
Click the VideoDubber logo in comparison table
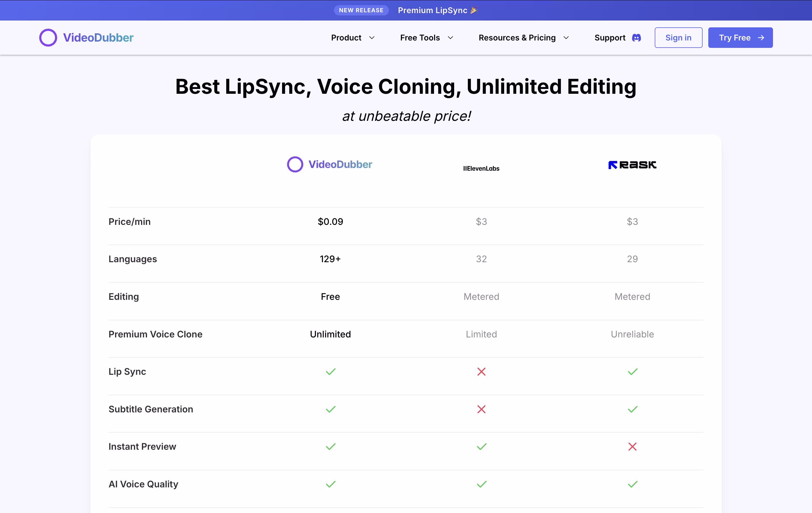pyautogui.click(x=329, y=164)
